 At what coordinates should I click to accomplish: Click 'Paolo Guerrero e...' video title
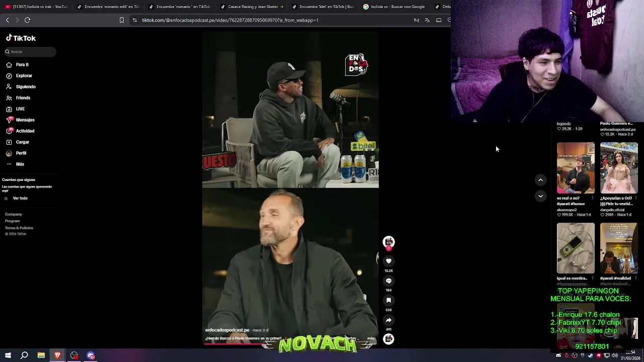[616, 124]
